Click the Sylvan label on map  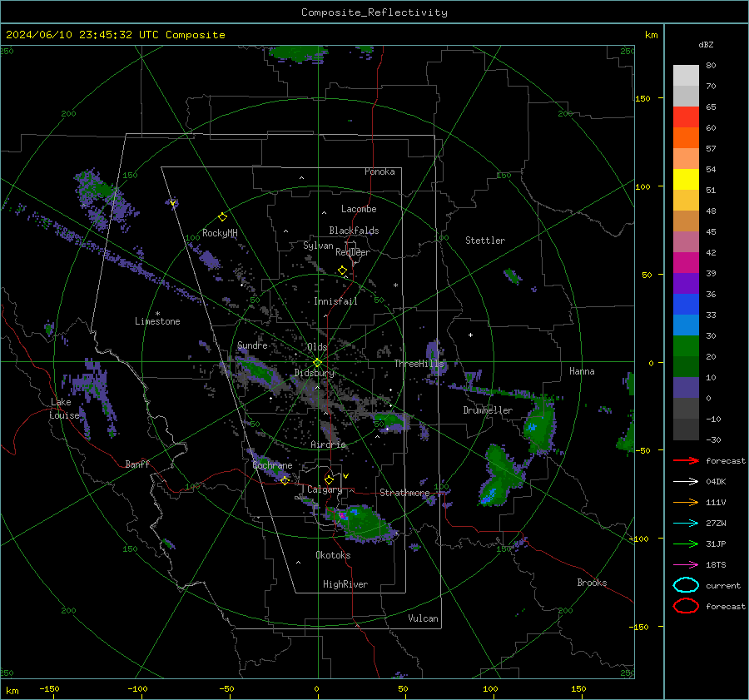click(318, 246)
